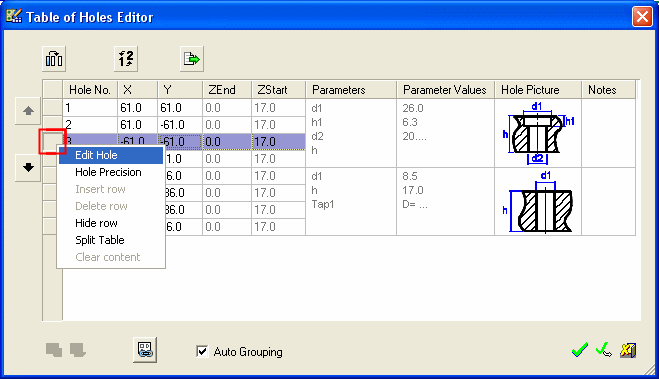
Task: Open the app icon in the title bar
Action: pos(14,16)
